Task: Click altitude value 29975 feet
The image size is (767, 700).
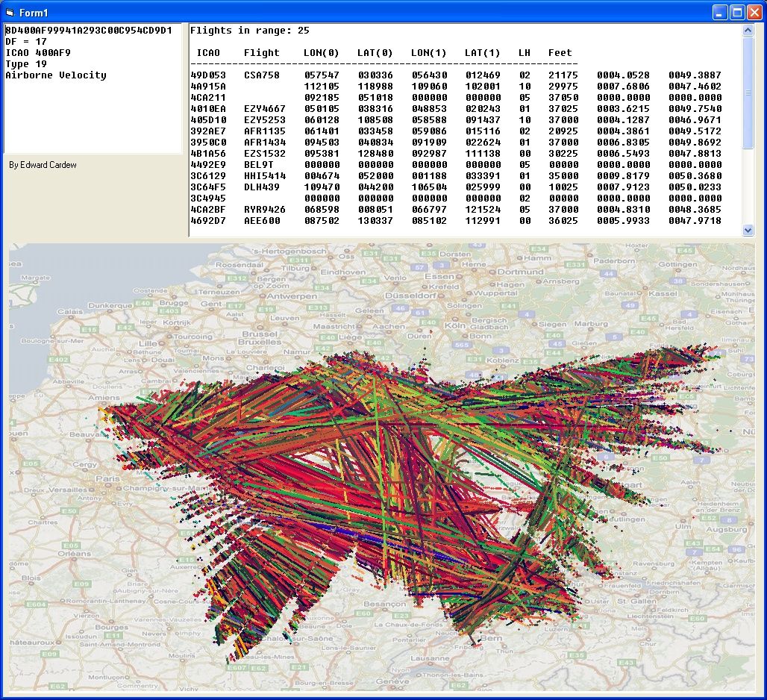Action: click(563, 87)
